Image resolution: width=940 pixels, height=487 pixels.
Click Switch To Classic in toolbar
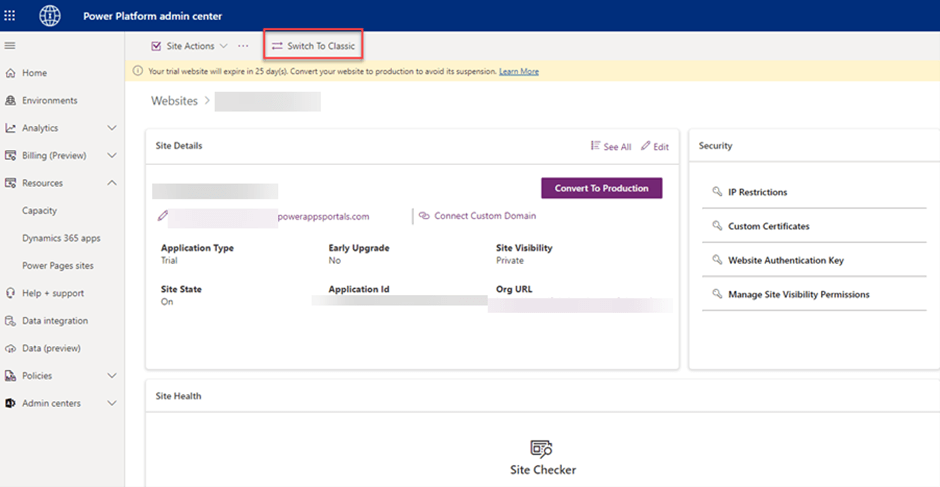coord(312,46)
